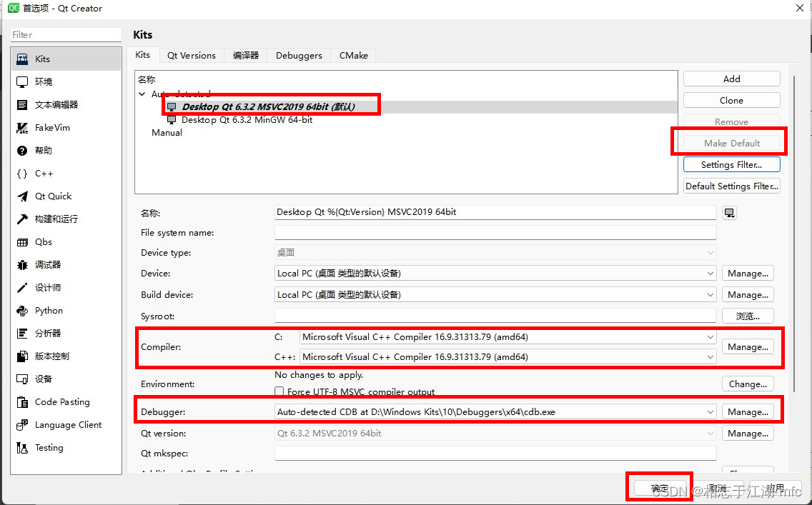Open the 设备 settings category

[66, 379]
